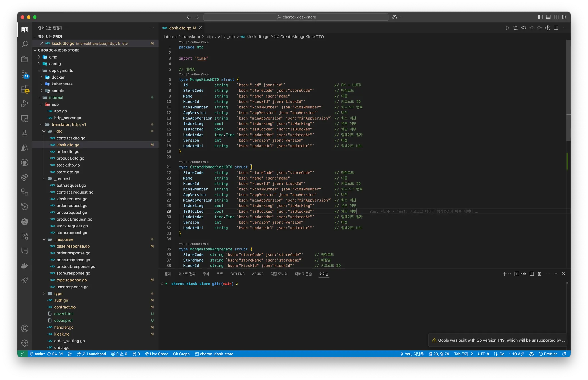Open the Accounts icon
The width and height of the screenshot is (588, 380).
coord(25,328)
